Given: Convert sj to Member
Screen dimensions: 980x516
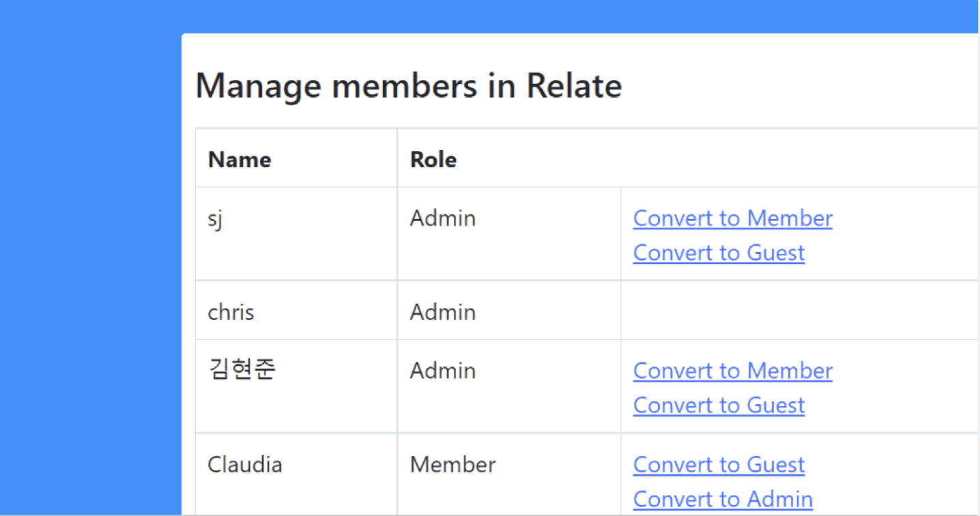Looking at the screenshot, I should 732,218.
